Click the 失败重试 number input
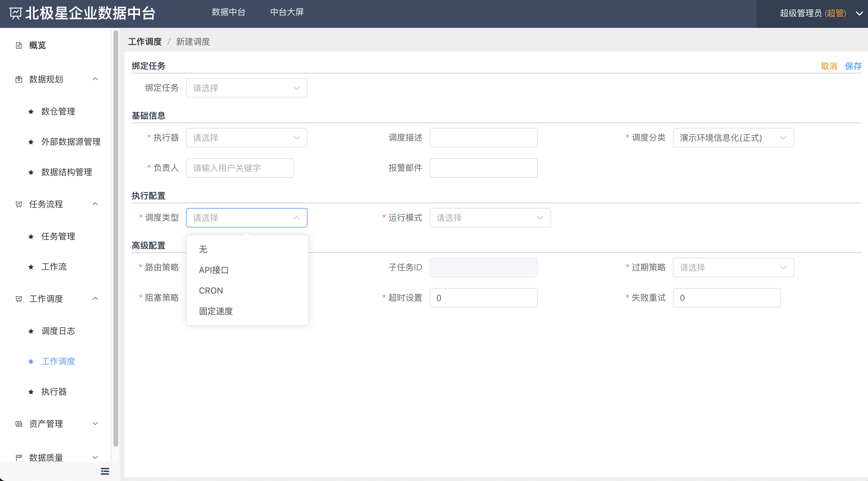The width and height of the screenshot is (868, 481). pyautogui.click(x=727, y=298)
